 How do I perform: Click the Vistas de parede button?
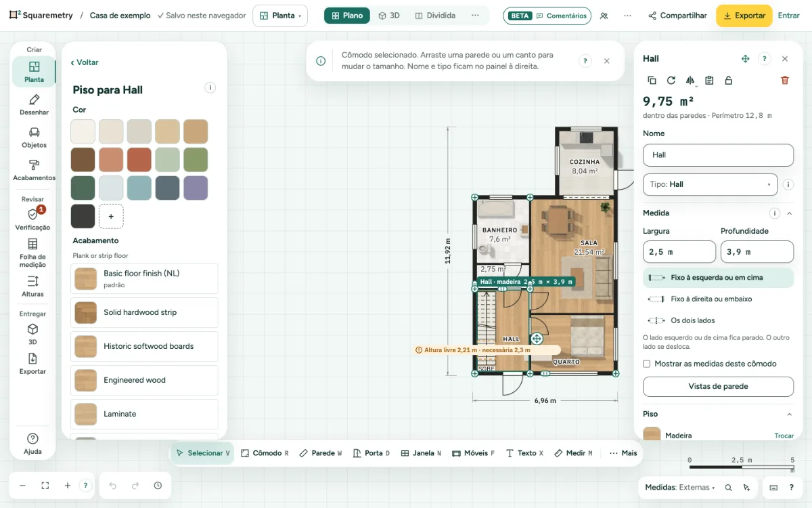pos(718,386)
